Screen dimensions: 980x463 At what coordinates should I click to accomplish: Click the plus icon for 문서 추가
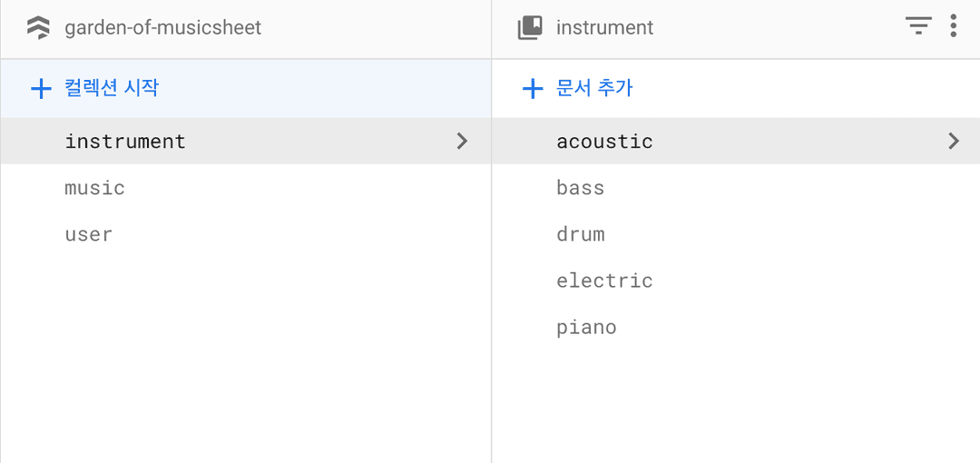pos(533,89)
